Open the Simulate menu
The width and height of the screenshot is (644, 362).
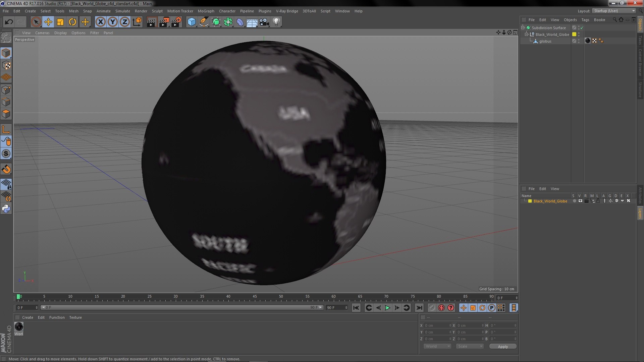[x=122, y=11]
